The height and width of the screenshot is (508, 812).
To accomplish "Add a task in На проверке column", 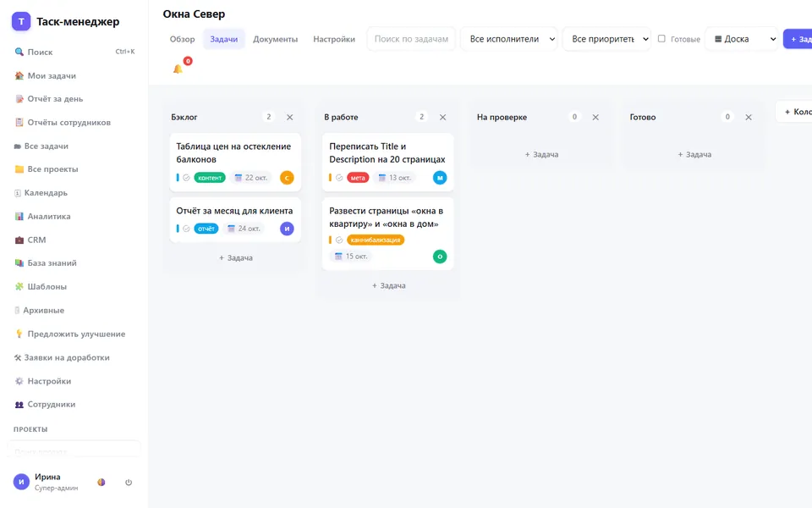I will click(541, 154).
